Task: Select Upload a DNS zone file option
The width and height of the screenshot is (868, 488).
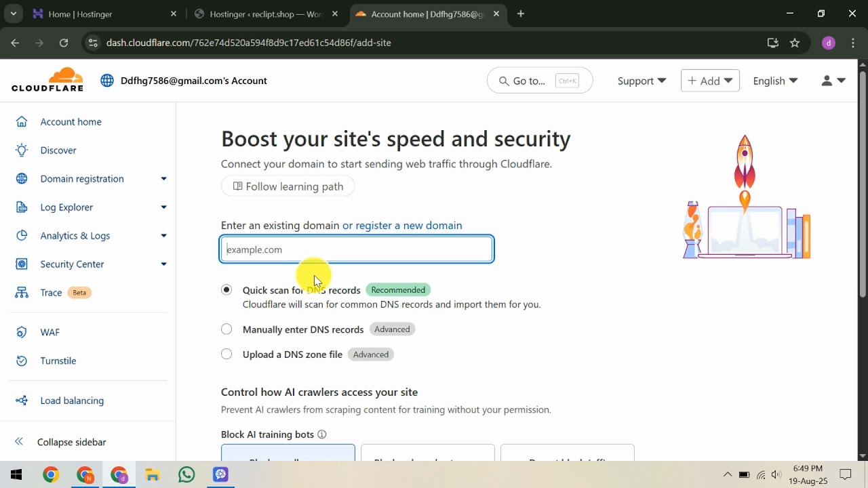Action: (x=226, y=354)
